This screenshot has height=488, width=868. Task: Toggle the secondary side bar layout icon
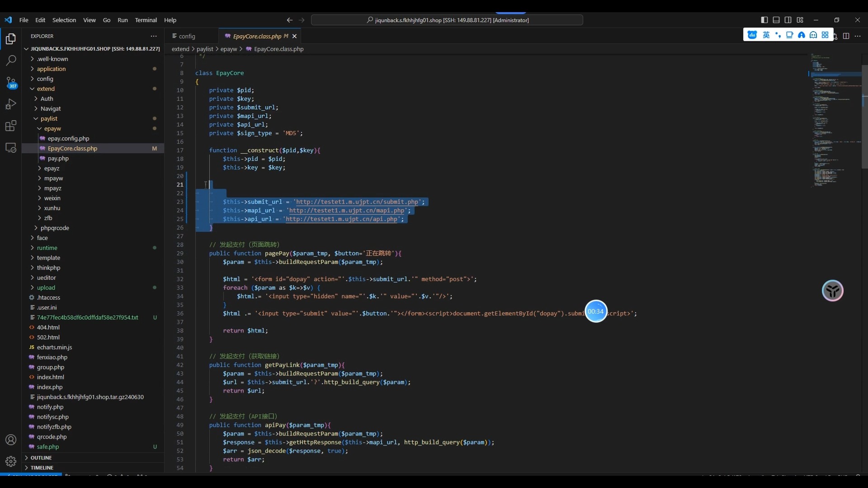tap(788, 20)
